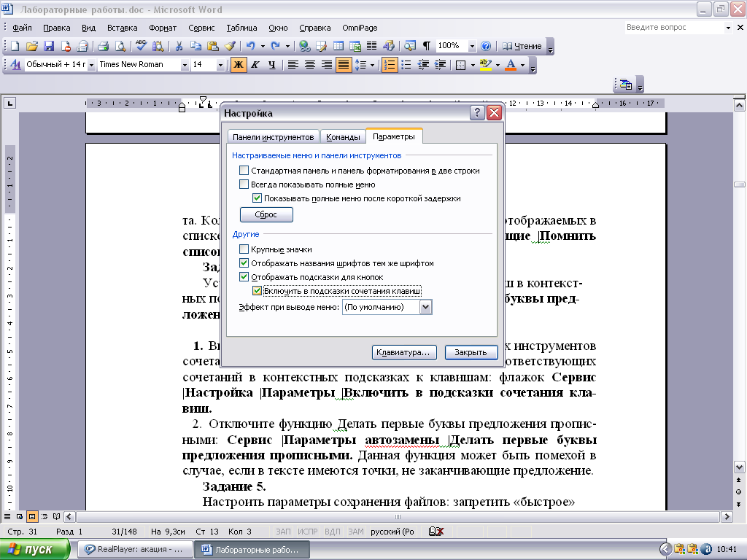The image size is (747, 560).
Task: Toggle 'Отображать подсказки для кнопок'
Action: click(x=244, y=276)
